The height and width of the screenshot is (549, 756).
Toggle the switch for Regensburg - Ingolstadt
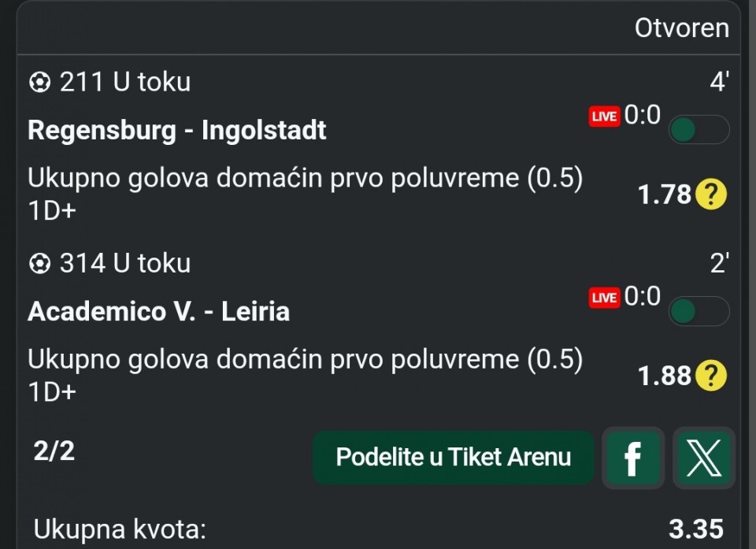(698, 130)
